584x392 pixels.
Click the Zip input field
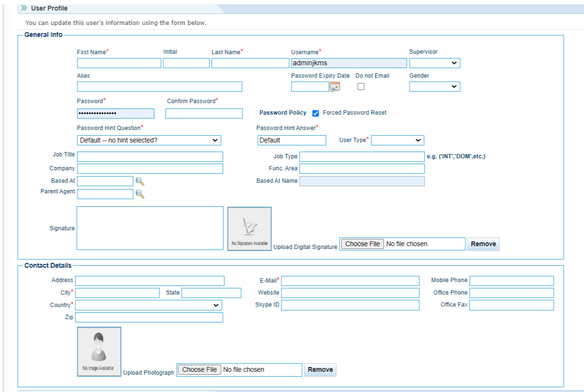(x=149, y=317)
